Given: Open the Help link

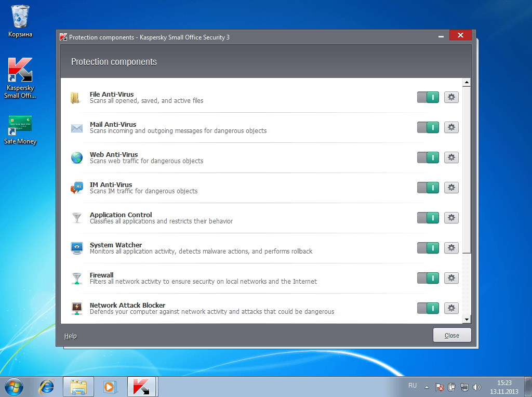Looking at the screenshot, I should (x=71, y=336).
